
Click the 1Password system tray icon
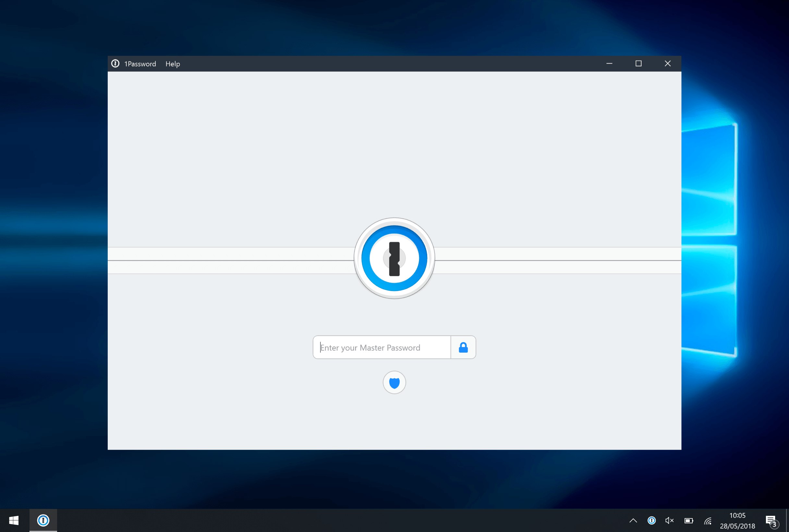click(x=651, y=520)
